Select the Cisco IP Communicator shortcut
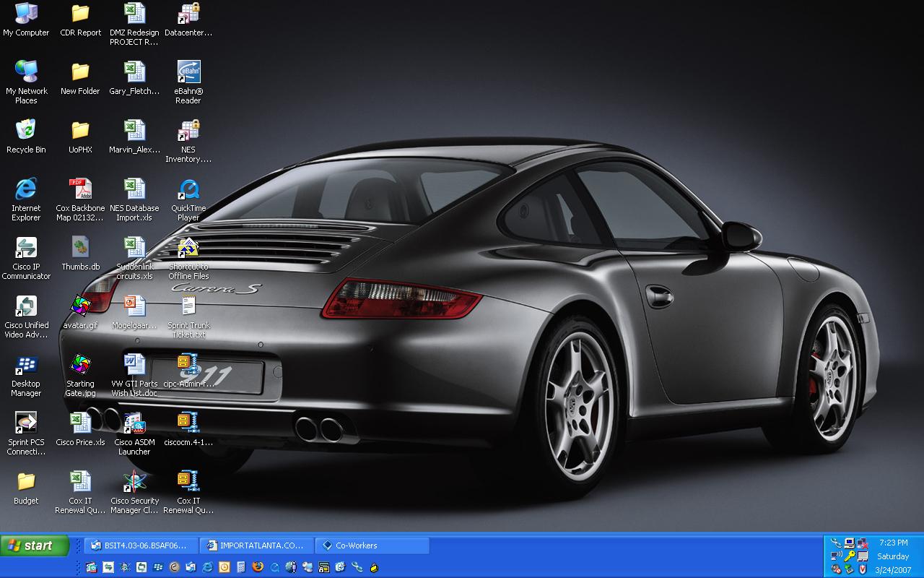Screen dimensions: 924x578 (26, 249)
